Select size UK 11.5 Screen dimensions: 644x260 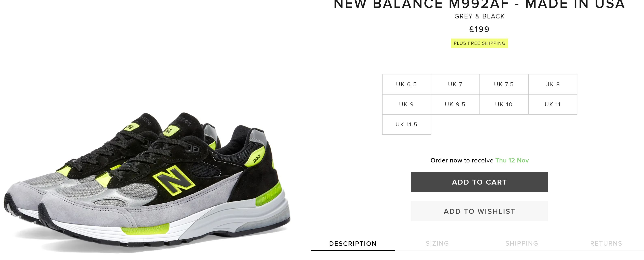pyautogui.click(x=406, y=125)
